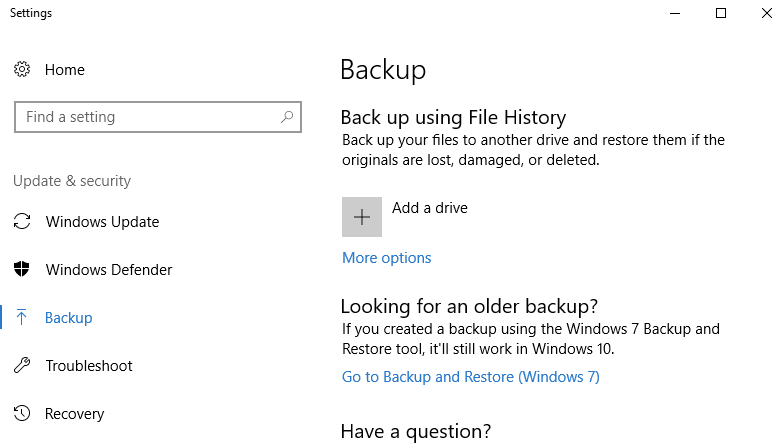This screenshot has height=444, width=782.
Task: Open More options link
Action: click(x=387, y=258)
